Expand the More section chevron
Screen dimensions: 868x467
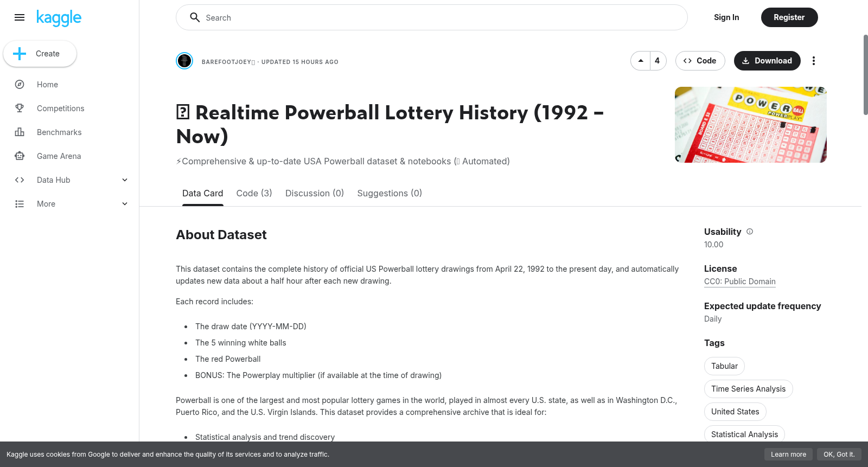pyautogui.click(x=125, y=204)
